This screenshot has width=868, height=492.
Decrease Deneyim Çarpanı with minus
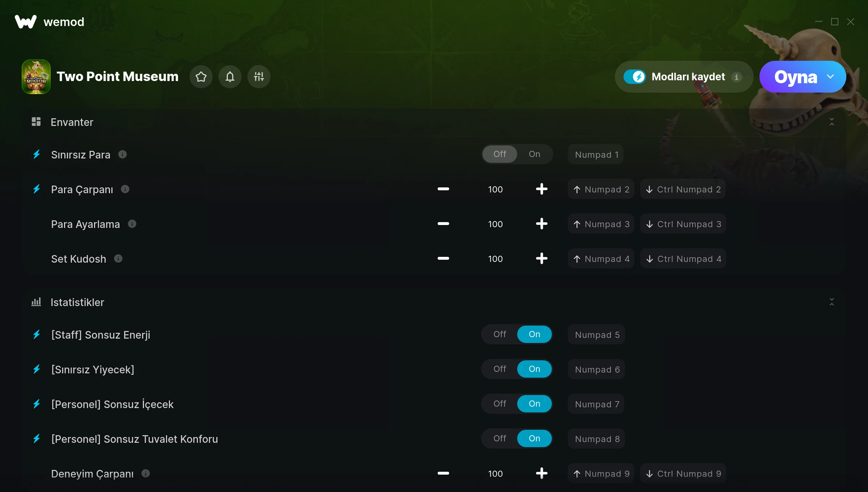tap(443, 473)
